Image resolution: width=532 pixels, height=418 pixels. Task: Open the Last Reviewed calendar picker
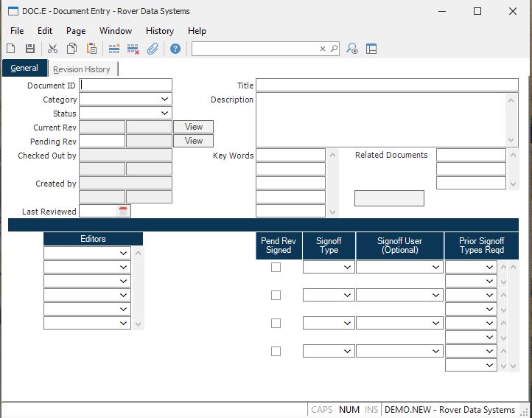(x=124, y=212)
